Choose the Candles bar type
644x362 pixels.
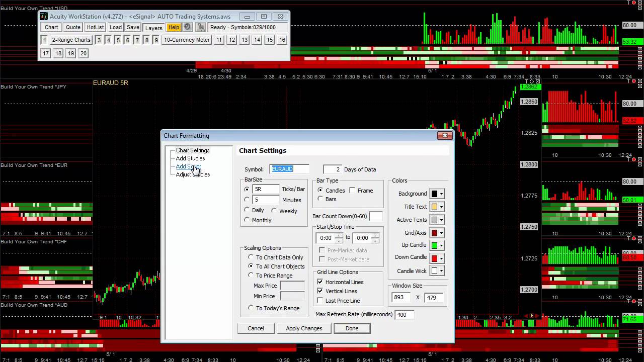point(320,190)
